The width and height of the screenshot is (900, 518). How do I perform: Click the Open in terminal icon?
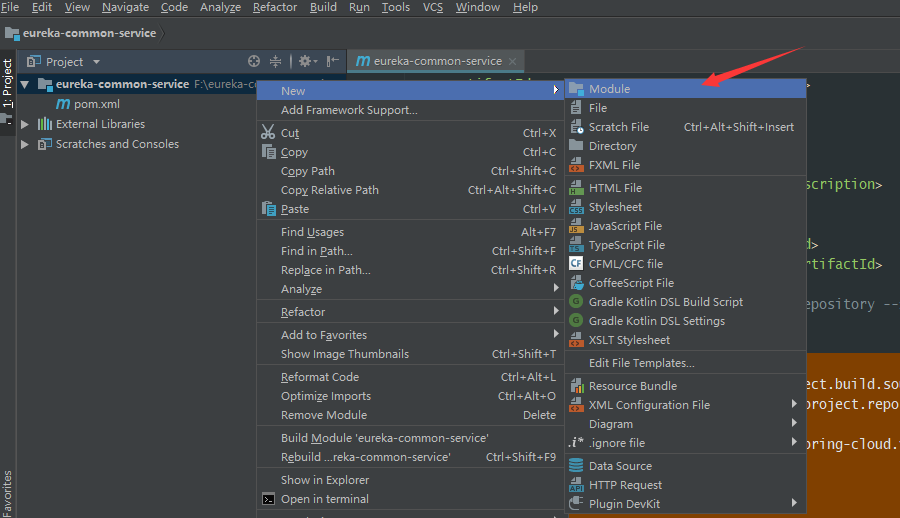pyautogui.click(x=269, y=499)
